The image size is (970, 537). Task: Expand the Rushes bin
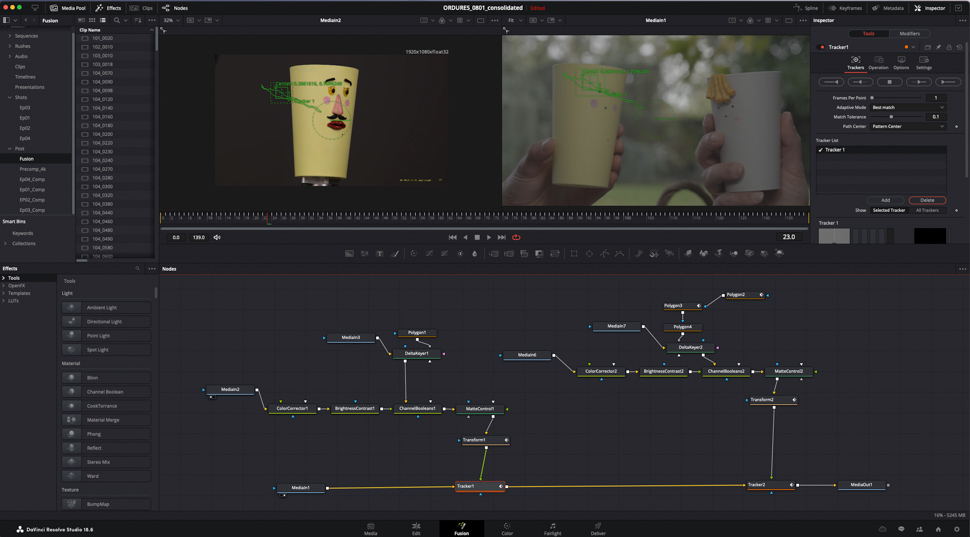(x=10, y=46)
